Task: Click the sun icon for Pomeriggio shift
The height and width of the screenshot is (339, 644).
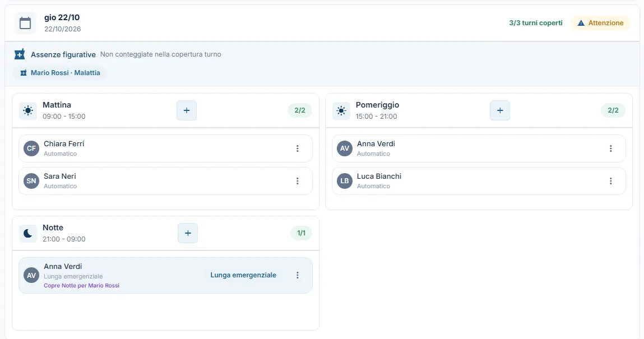Action: point(341,110)
